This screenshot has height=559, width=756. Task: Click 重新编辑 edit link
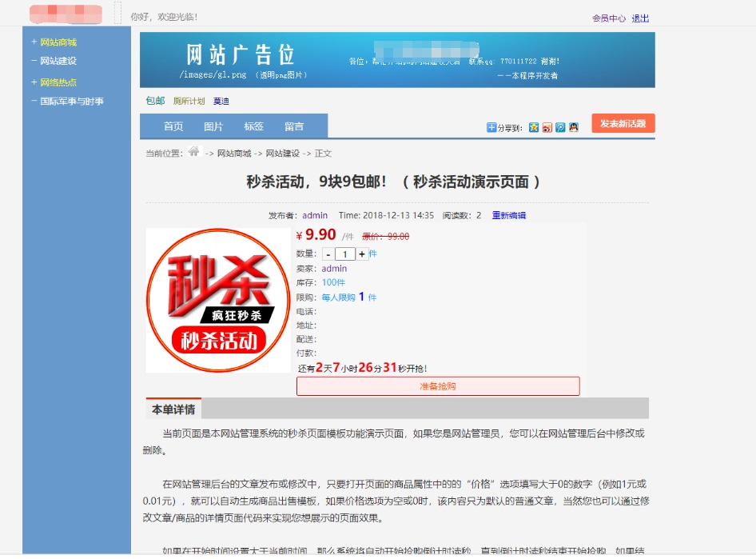point(508,215)
